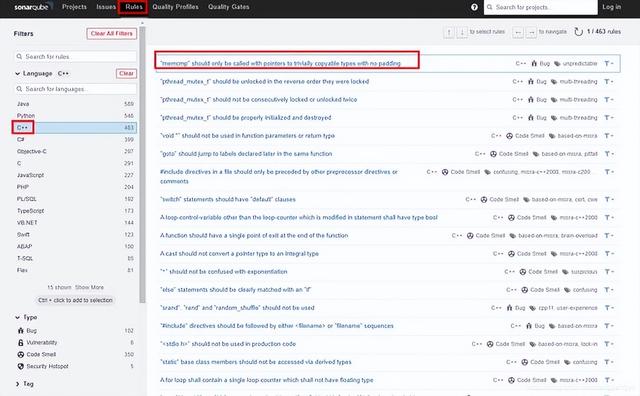Select the C++ language filter
The image size is (640, 396).
click(75, 128)
